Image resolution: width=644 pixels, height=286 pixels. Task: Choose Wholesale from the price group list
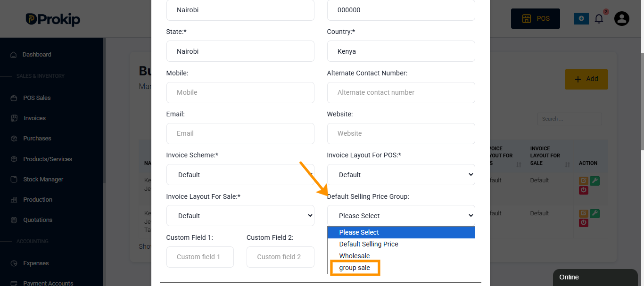[354, 256]
